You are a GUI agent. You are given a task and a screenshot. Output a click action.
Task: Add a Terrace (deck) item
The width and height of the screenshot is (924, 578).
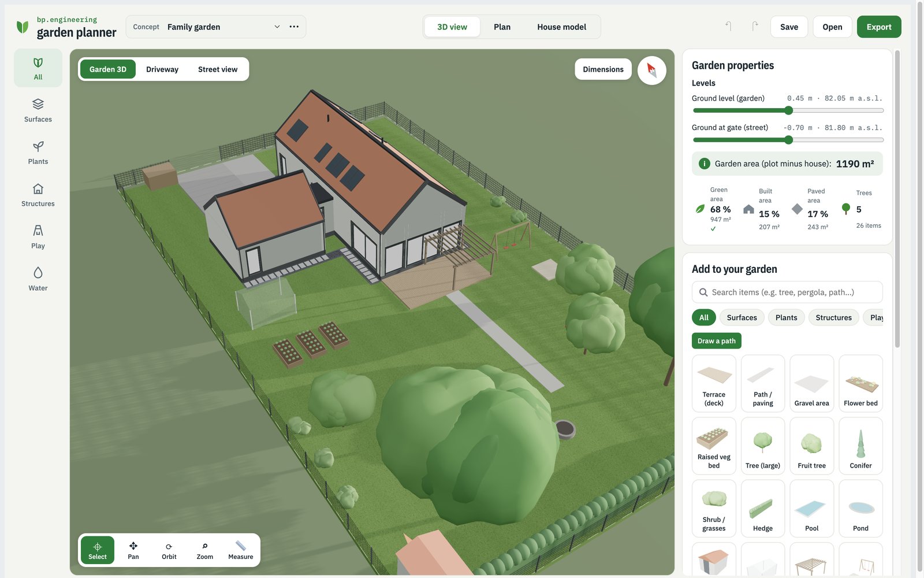point(714,383)
